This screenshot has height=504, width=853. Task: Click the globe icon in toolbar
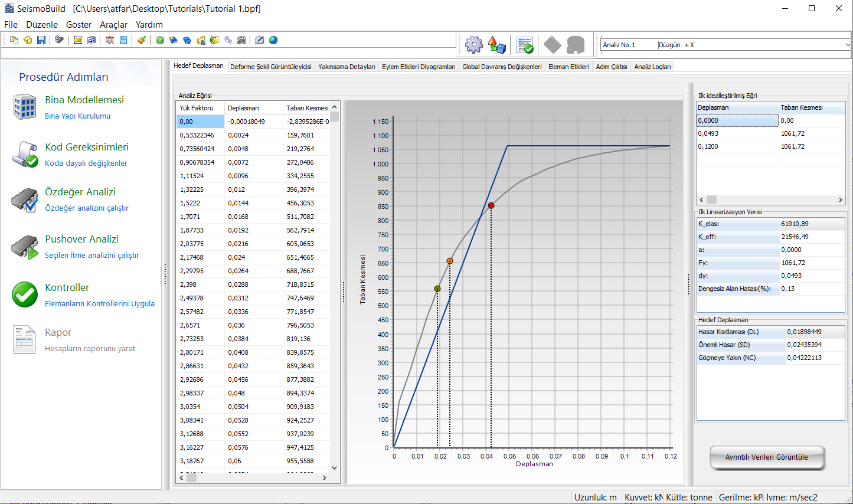tap(273, 40)
